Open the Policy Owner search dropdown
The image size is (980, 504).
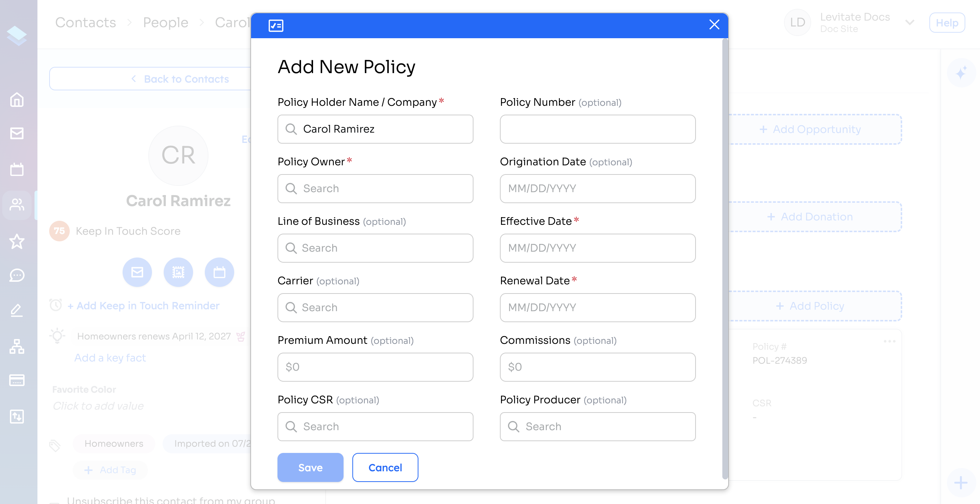[375, 189]
